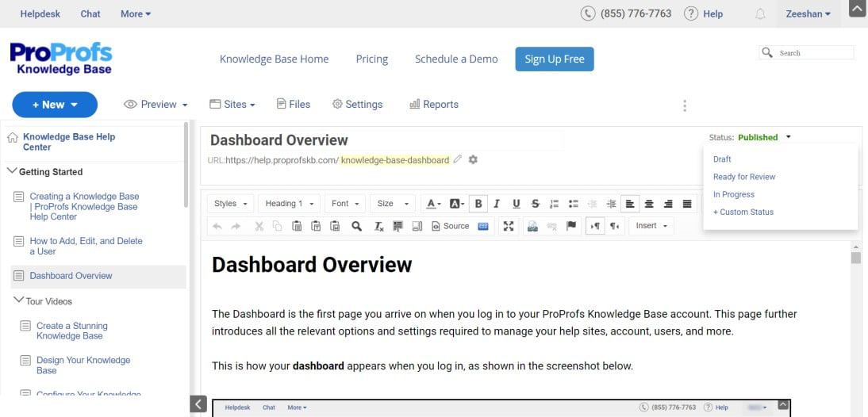Screen dimensions: 868x417
Task: Open Chat in top bar
Action: click(x=90, y=13)
